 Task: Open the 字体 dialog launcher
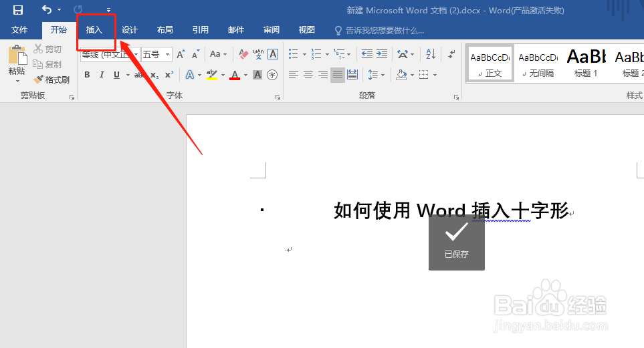tap(278, 98)
